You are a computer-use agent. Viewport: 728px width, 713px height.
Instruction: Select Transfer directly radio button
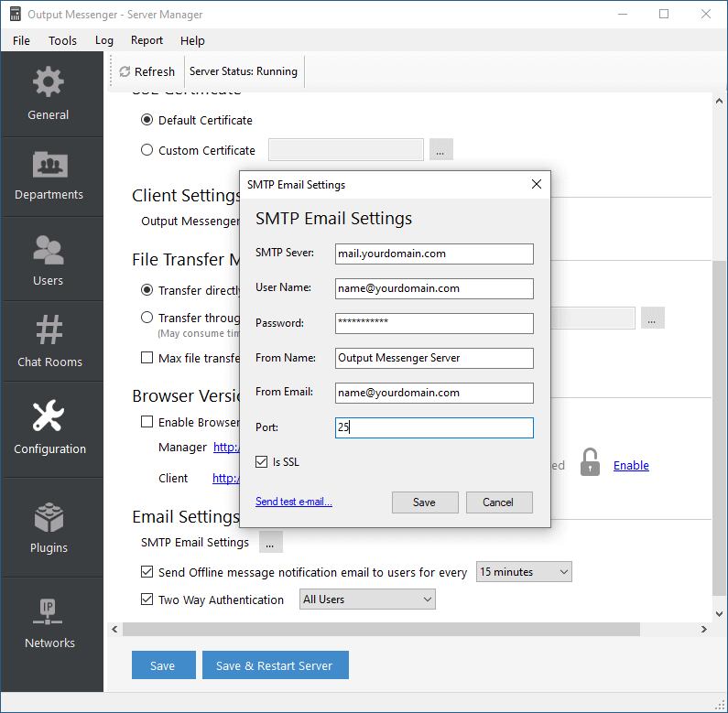click(147, 290)
